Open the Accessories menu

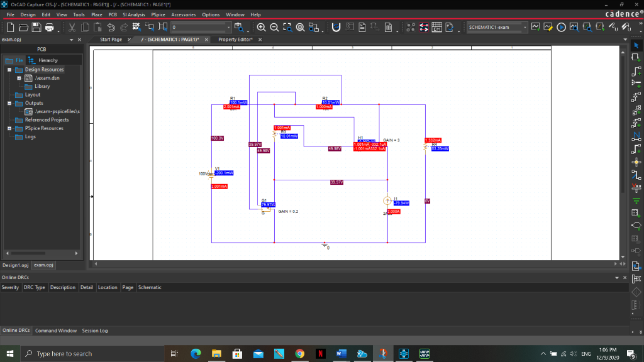pos(183,14)
